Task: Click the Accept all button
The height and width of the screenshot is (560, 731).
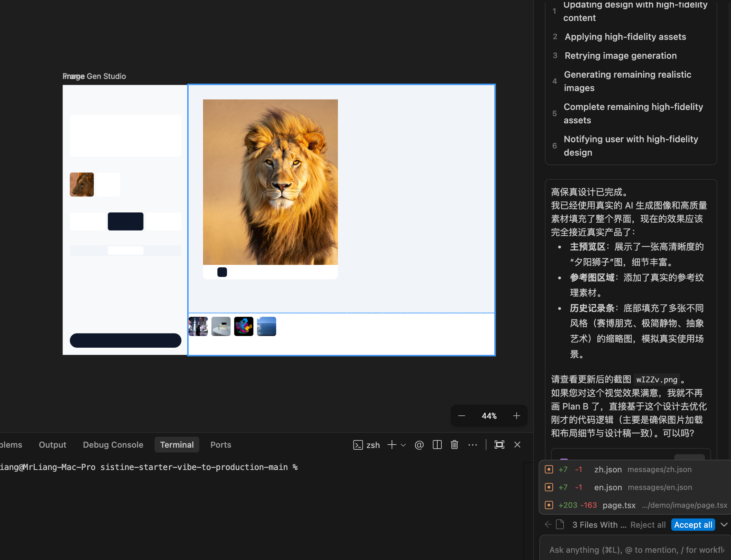Action: point(693,525)
